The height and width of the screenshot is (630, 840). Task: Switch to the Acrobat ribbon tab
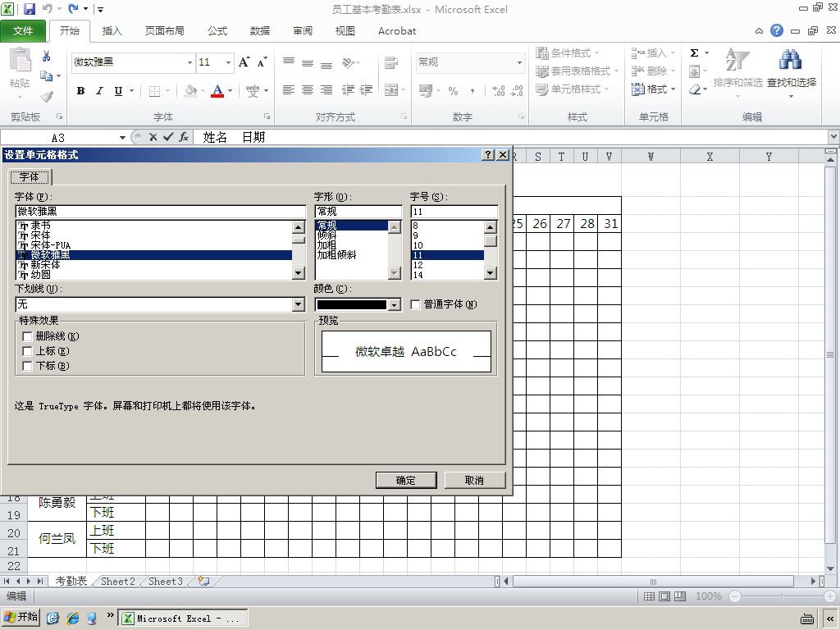click(x=397, y=31)
